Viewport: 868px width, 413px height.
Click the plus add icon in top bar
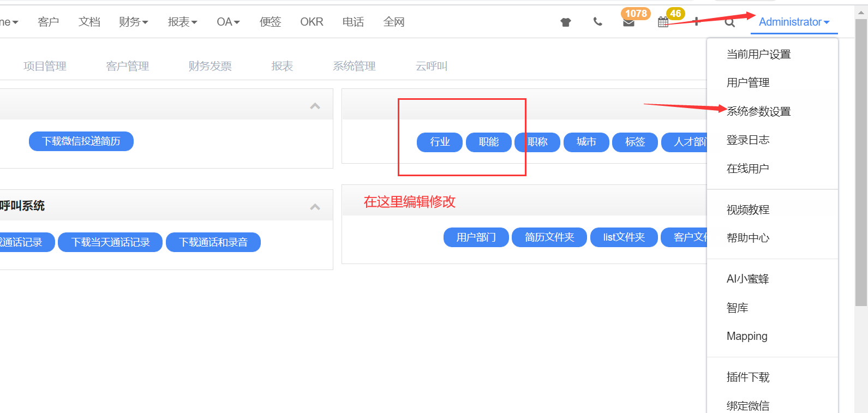pos(696,22)
